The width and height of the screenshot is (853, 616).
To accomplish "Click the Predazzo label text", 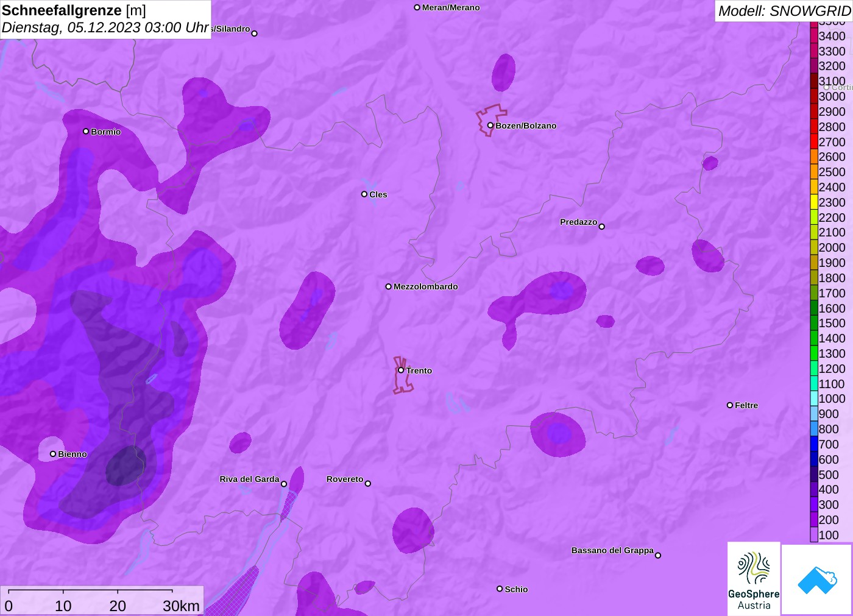I will point(579,222).
